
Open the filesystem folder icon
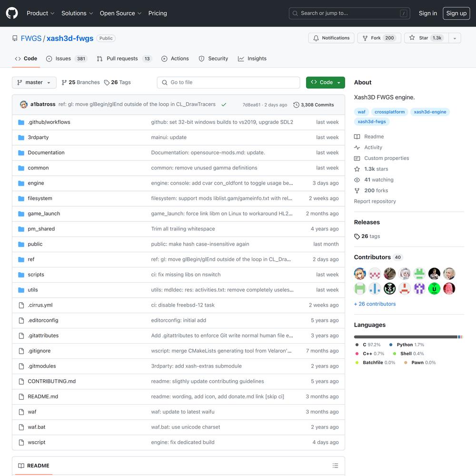pos(21,198)
